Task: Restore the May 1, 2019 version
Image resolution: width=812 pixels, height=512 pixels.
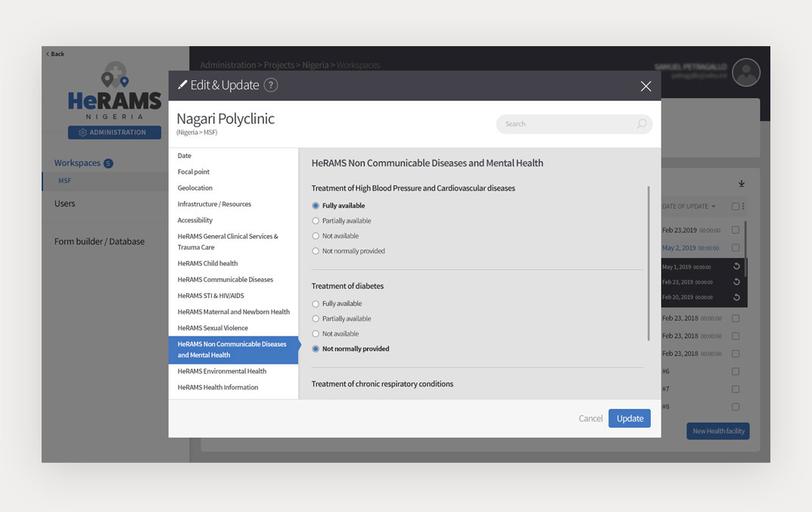Action: (x=736, y=266)
